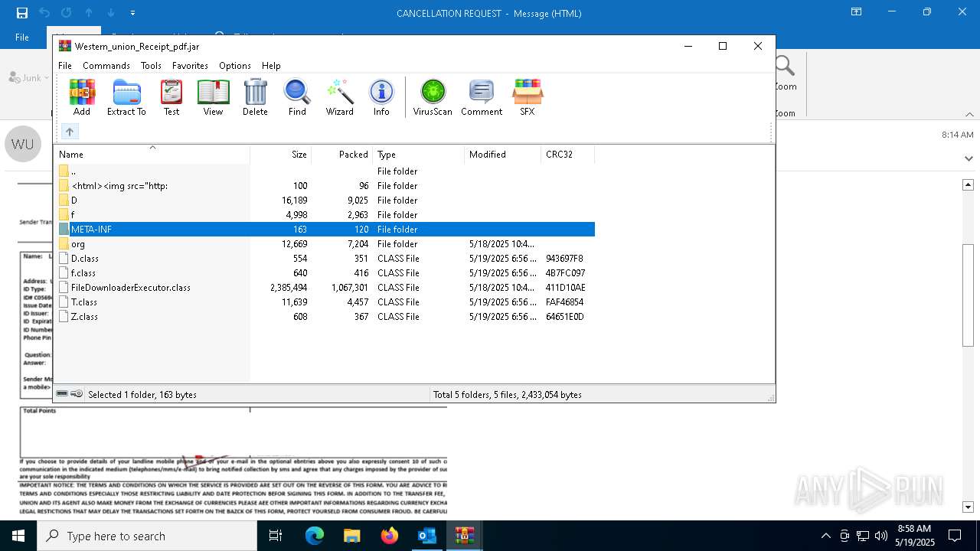Select the D folder
This screenshot has width=980, height=551.
click(325, 200)
